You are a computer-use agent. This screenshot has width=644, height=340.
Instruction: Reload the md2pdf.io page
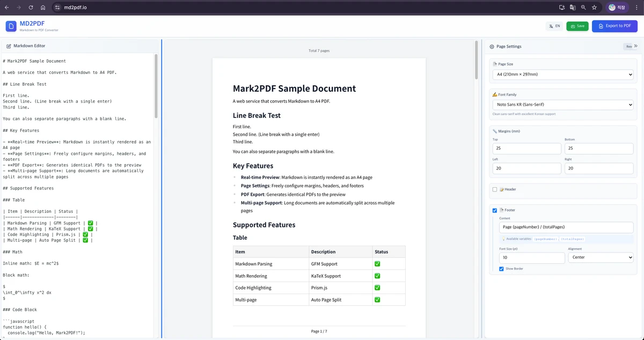[31, 8]
